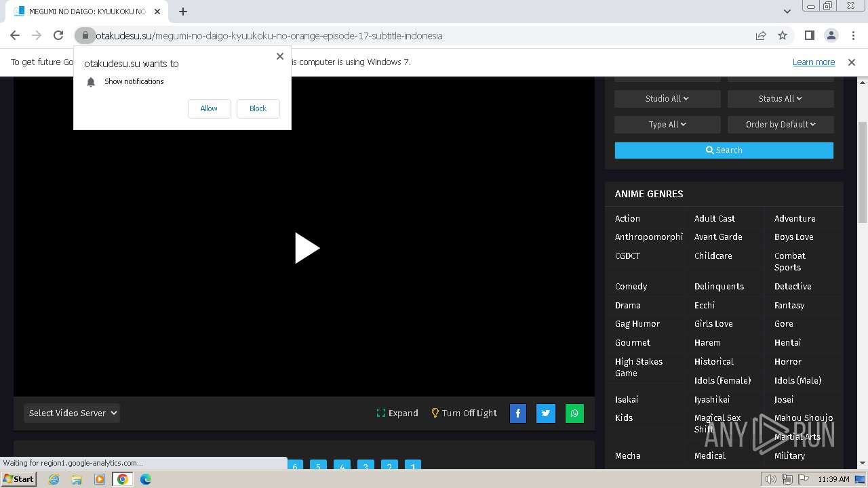The height and width of the screenshot is (488, 868).
Task: Click the 11:39 AM taskbar clock
Action: point(833,479)
